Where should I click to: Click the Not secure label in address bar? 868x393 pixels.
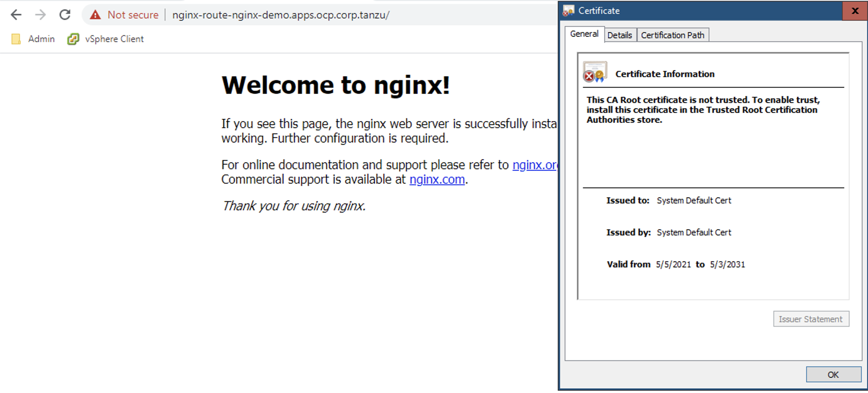pyautogui.click(x=133, y=15)
